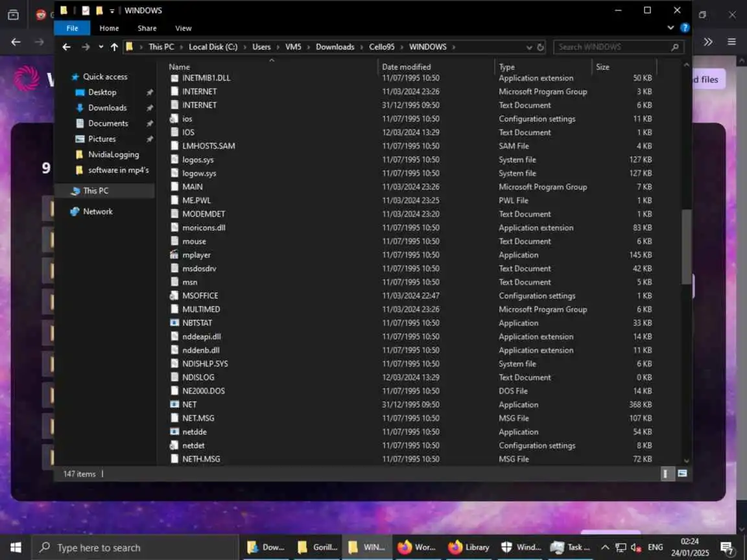
Task: Select the ME.PWL file
Action: pos(196,200)
